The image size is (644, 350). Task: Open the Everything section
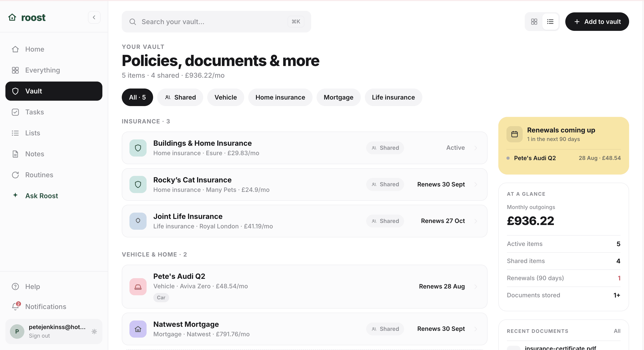click(x=54, y=70)
